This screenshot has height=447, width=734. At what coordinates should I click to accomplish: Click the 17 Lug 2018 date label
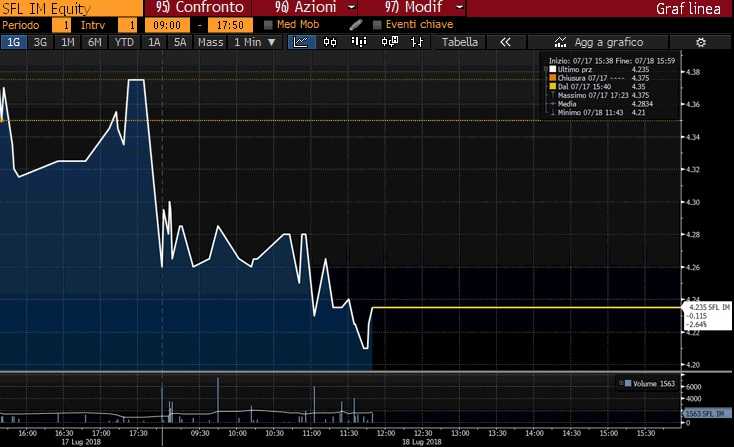click(81, 442)
